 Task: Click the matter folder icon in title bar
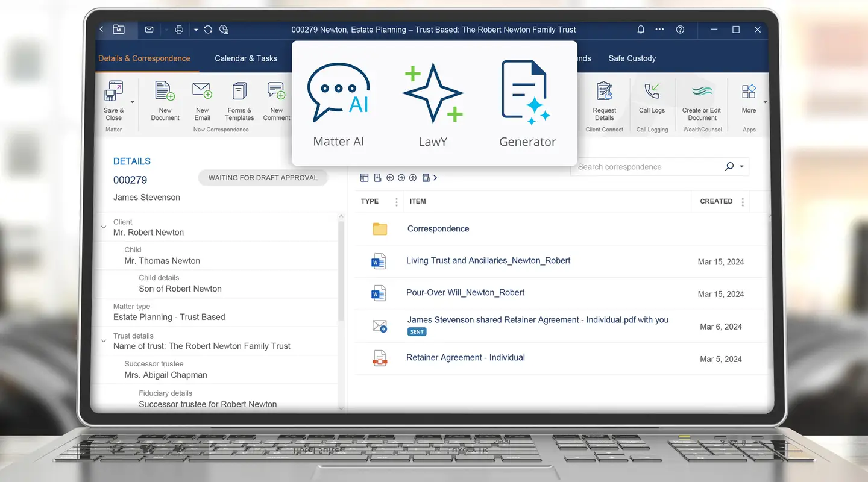point(118,29)
